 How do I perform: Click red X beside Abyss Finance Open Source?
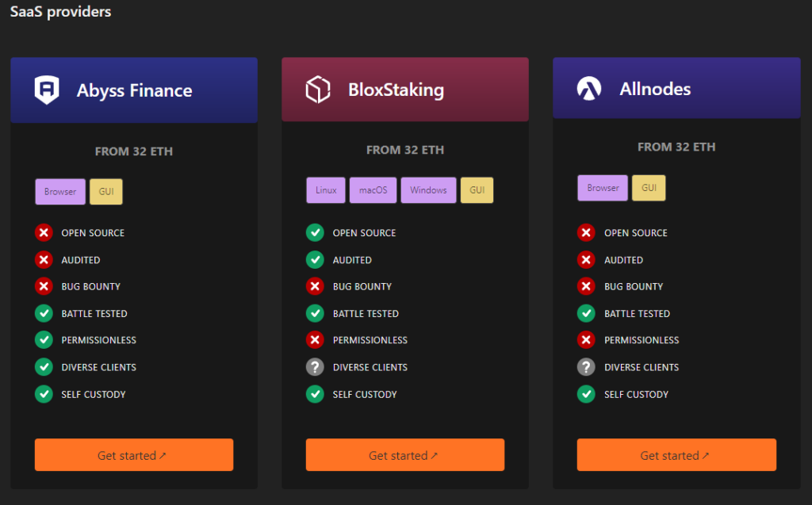(44, 232)
